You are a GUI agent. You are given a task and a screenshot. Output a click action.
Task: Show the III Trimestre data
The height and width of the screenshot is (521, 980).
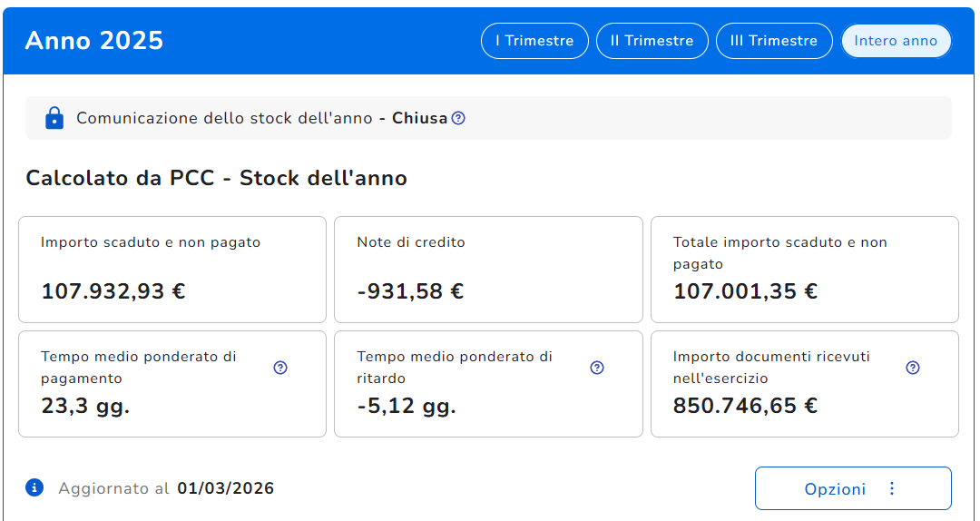(774, 41)
